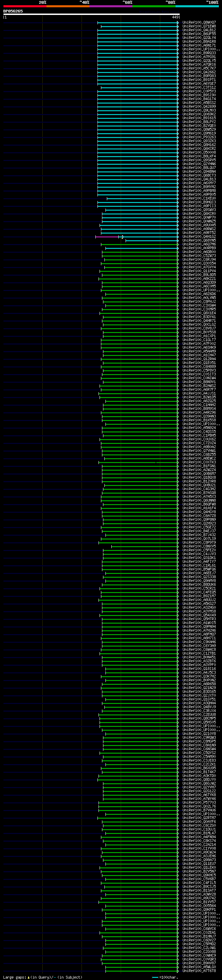
Task: Click hit label UniRef100_B4G1T4
Action: 199,99
